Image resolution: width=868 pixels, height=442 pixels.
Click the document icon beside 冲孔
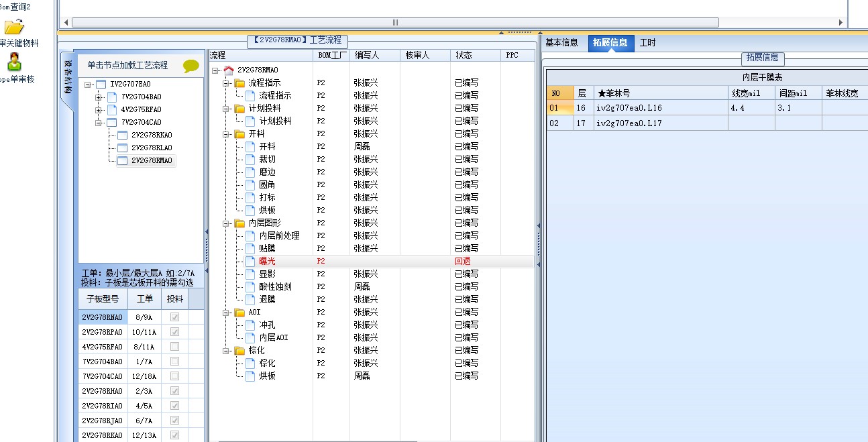(250, 325)
